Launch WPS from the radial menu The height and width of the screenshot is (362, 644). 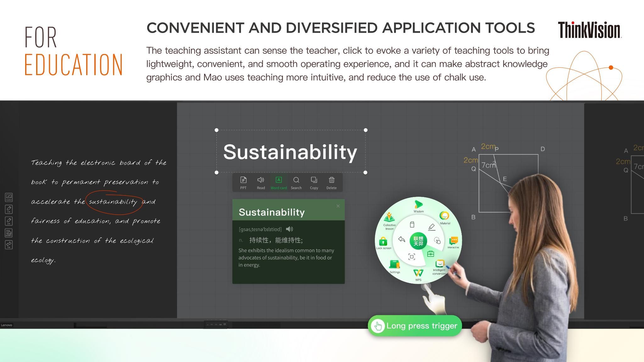(418, 273)
